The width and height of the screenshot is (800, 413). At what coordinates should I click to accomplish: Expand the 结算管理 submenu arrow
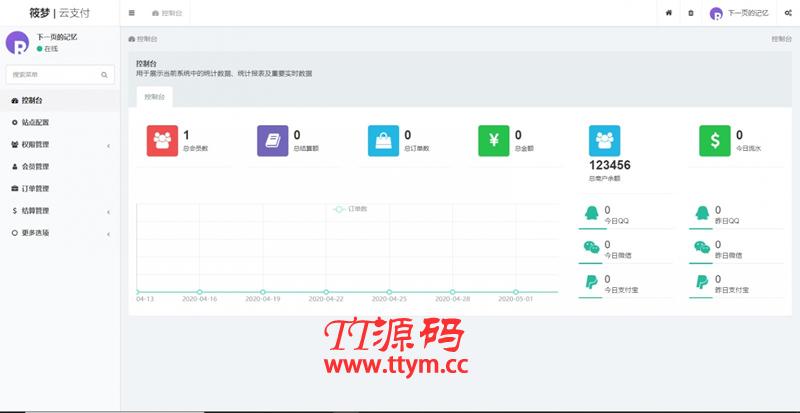(x=108, y=212)
